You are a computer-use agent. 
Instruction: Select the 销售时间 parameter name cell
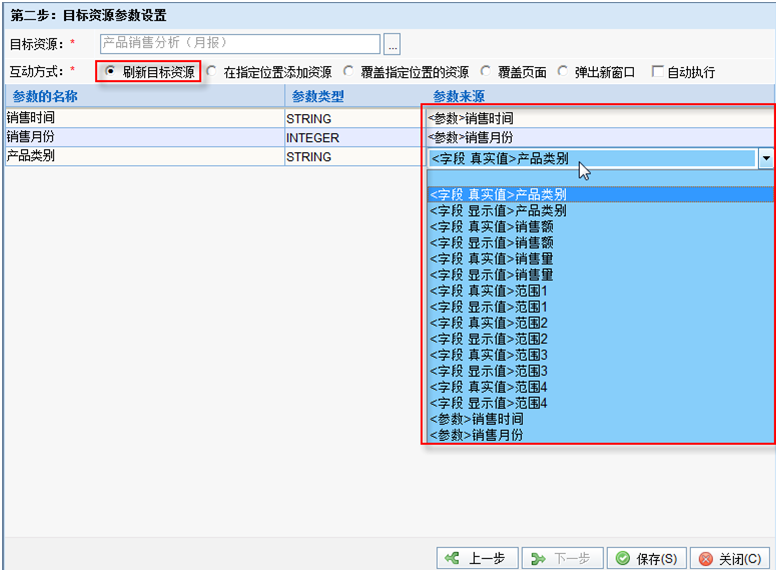click(x=144, y=118)
